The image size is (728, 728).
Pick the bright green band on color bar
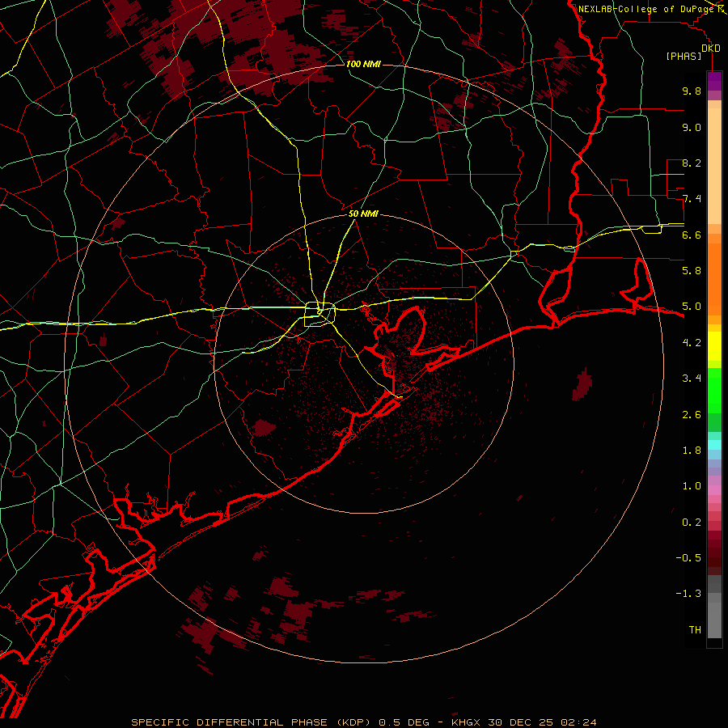click(x=714, y=389)
